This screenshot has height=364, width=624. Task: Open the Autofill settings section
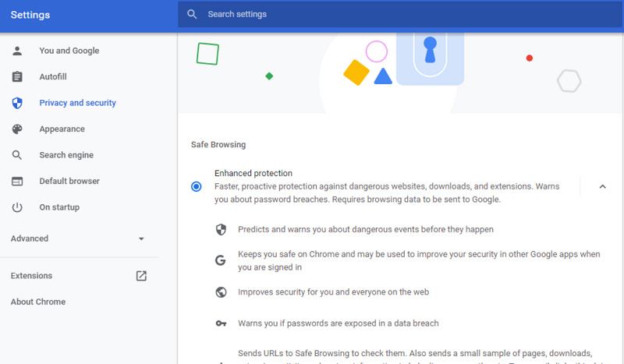pos(53,77)
